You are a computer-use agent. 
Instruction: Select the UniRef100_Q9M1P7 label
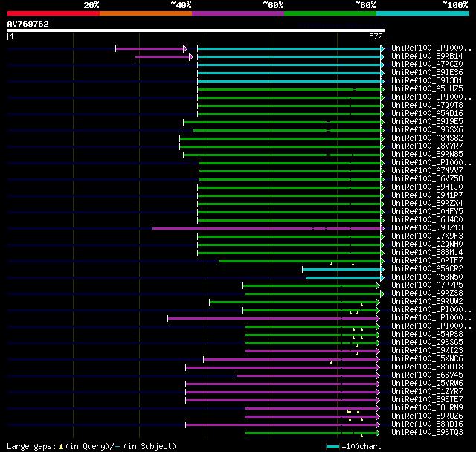[427, 196]
